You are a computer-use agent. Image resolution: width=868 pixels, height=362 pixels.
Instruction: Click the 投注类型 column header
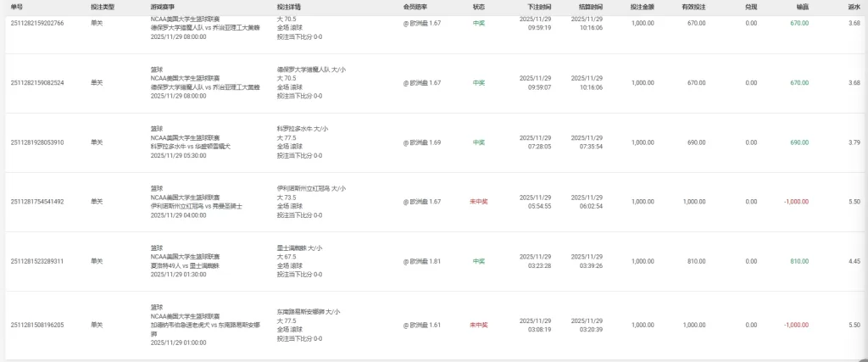coord(103,6)
